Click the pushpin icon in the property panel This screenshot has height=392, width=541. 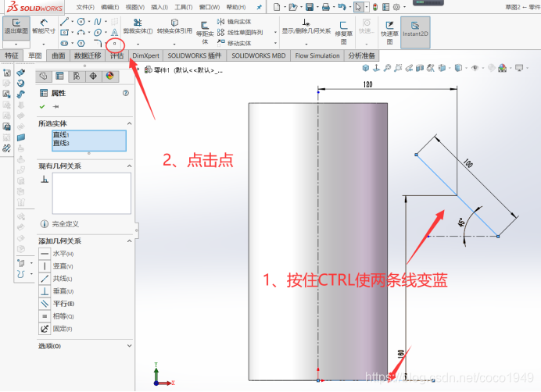point(56,106)
